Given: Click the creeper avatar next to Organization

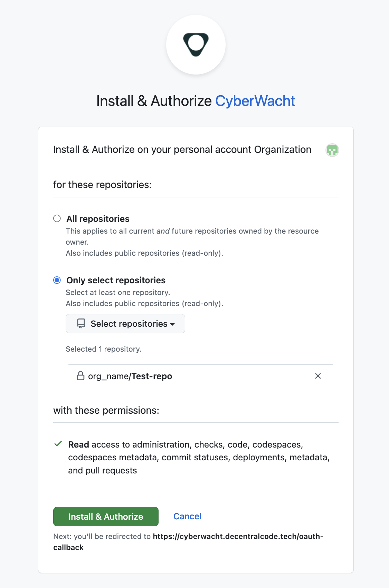Looking at the screenshot, I should pyautogui.click(x=332, y=150).
